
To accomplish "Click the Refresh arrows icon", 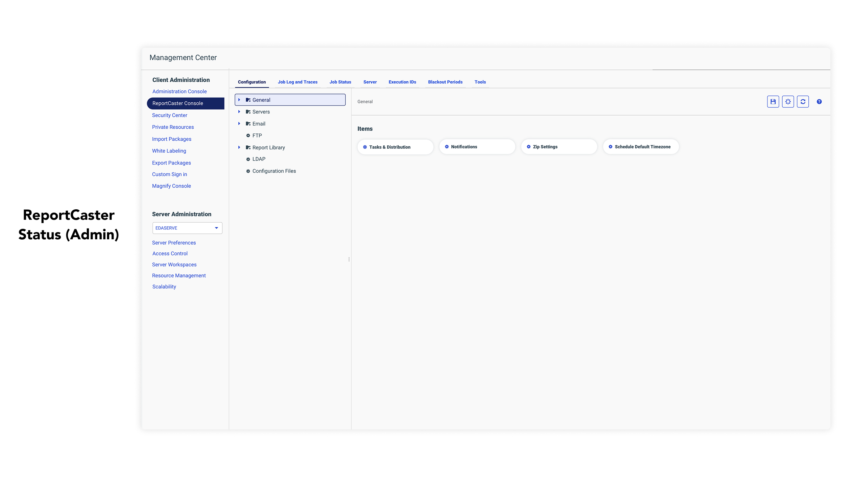I will pos(803,102).
